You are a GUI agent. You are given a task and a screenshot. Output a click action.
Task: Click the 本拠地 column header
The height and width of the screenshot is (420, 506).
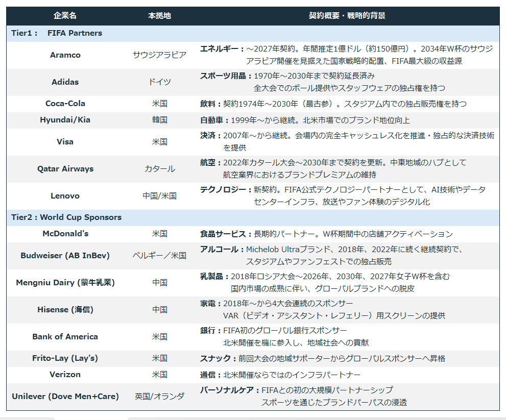point(159,14)
